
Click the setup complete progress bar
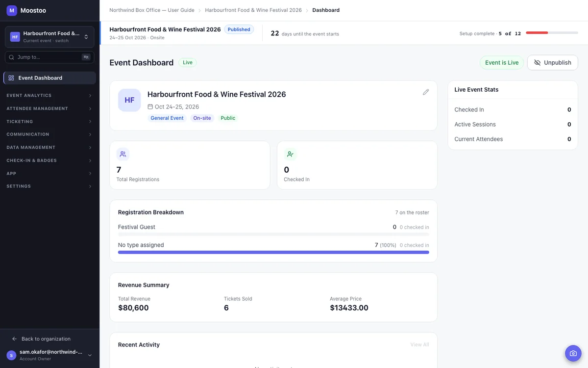[552, 33]
